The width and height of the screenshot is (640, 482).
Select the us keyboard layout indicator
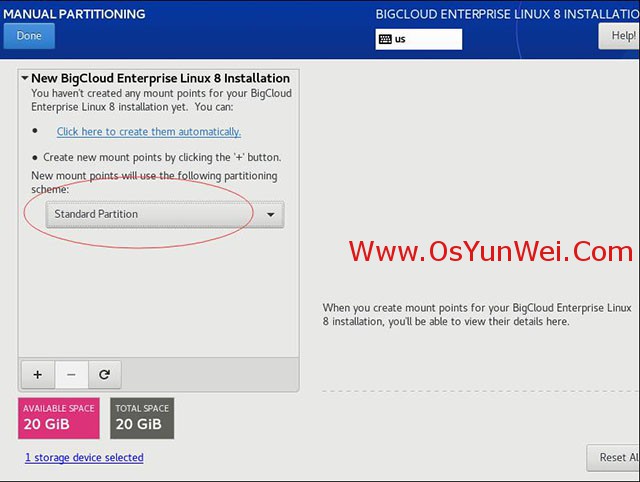(419, 39)
